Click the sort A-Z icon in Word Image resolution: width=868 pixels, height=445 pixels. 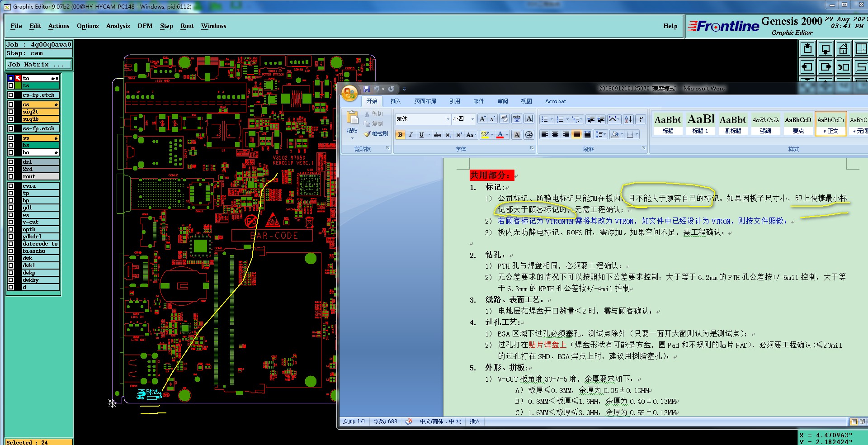coord(628,119)
